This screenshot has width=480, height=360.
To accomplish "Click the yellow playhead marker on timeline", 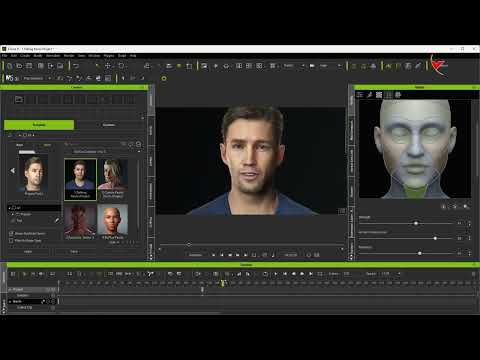I will [223, 283].
